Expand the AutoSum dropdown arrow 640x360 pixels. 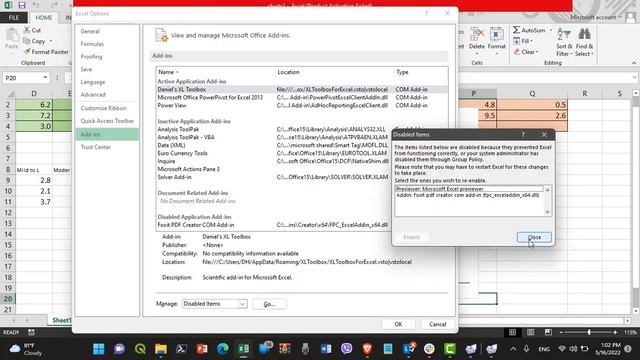(551, 30)
